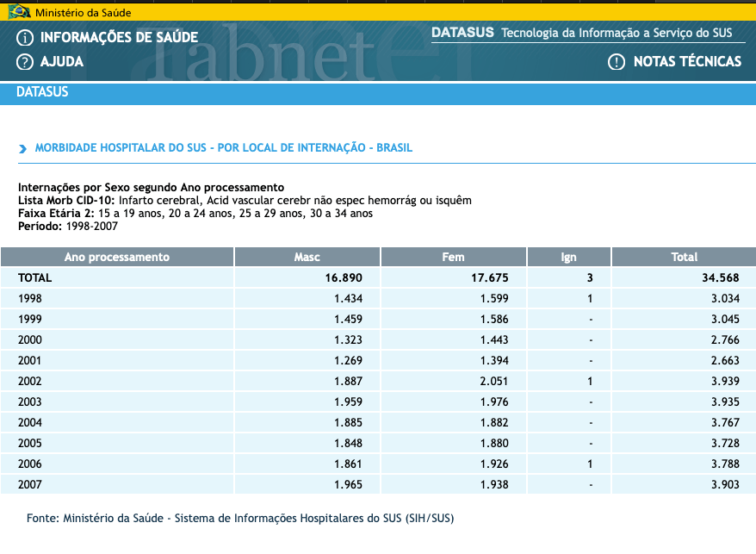
Task: Click Masc value 1.965 for 2007
Action: coord(349,484)
